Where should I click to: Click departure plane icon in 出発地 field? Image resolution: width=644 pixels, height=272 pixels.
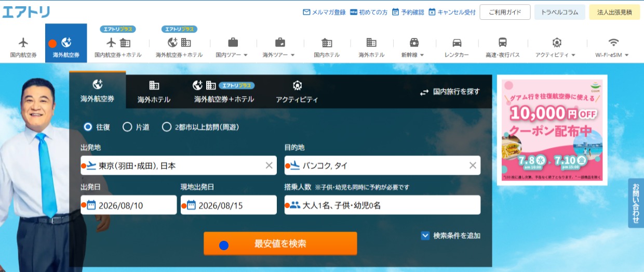tap(91, 165)
